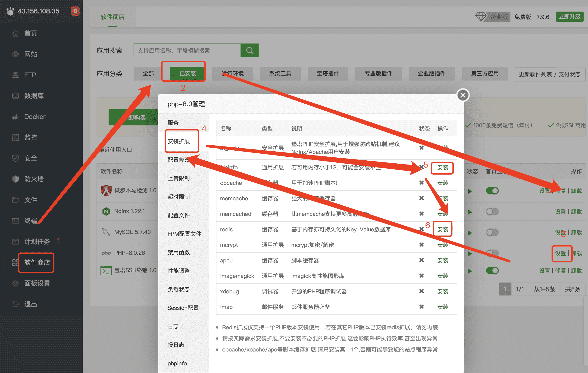Focus the 应用搜索 search input field

[x=187, y=50]
